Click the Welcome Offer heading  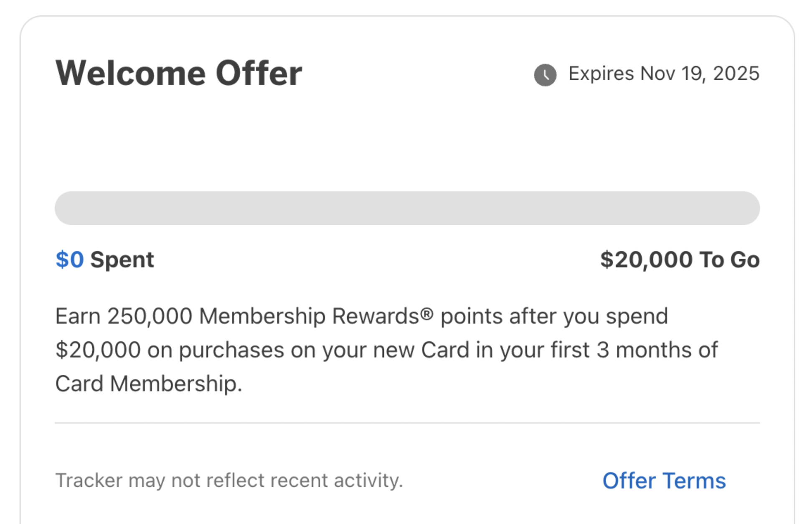(x=178, y=74)
